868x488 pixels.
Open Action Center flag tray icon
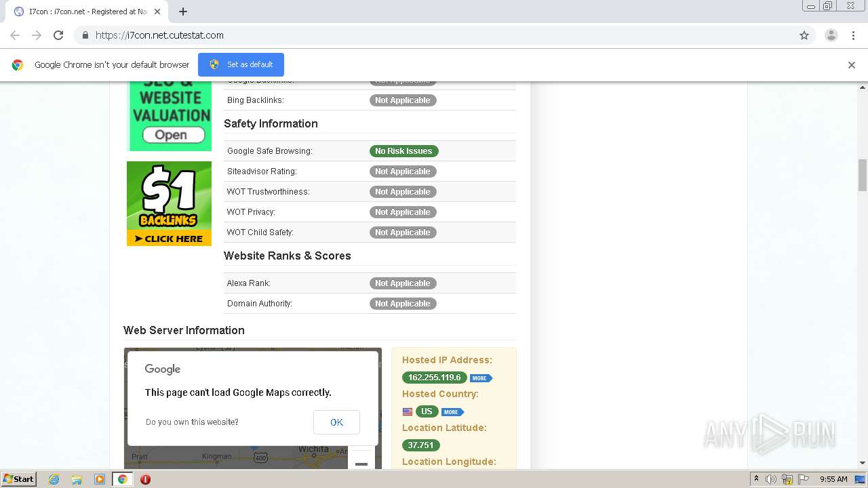pyautogui.click(x=802, y=479)
